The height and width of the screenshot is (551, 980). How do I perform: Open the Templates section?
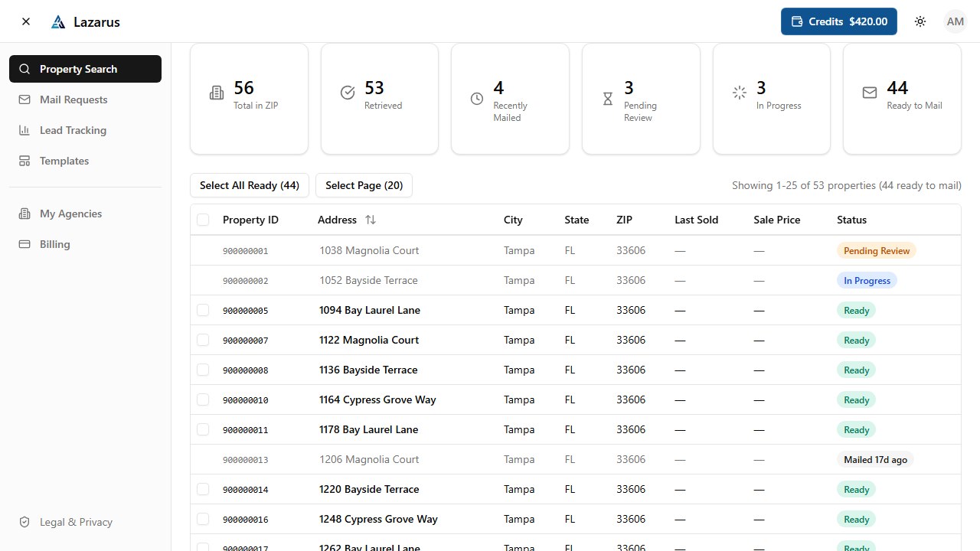point(85,161)
